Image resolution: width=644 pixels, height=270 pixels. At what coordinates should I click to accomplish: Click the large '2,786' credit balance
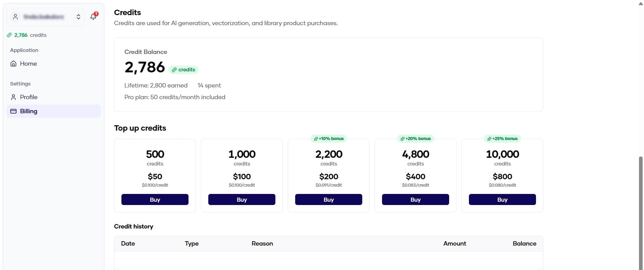point(145,67)
